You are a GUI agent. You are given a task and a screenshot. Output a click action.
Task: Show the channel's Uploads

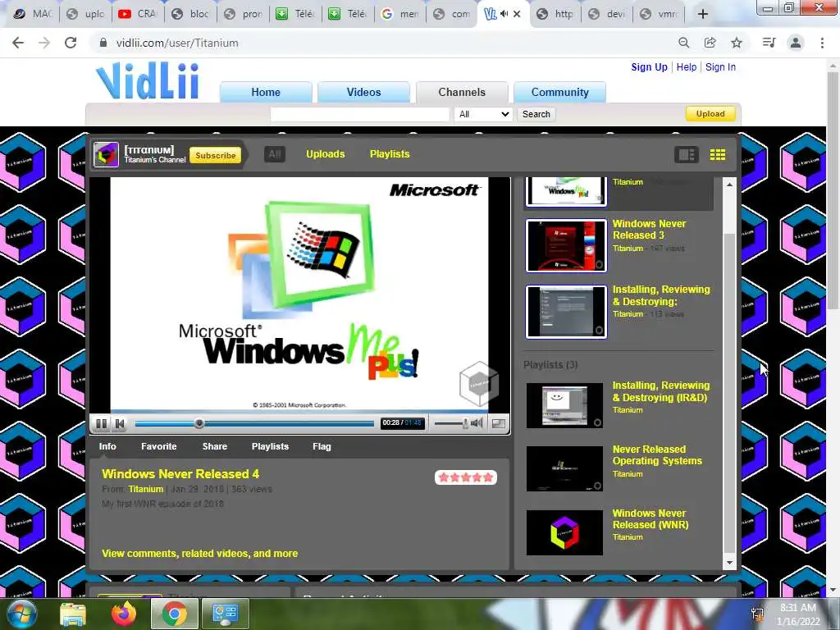point(325,154)
